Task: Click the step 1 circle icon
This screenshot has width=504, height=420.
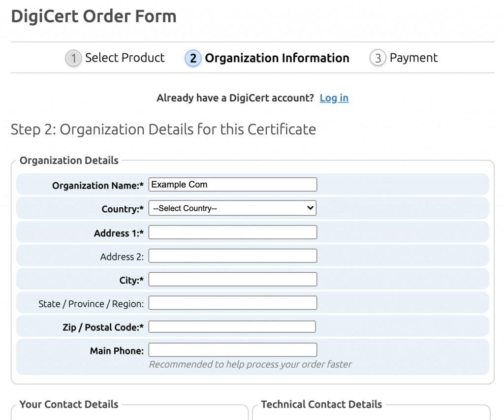Action: 73,58
